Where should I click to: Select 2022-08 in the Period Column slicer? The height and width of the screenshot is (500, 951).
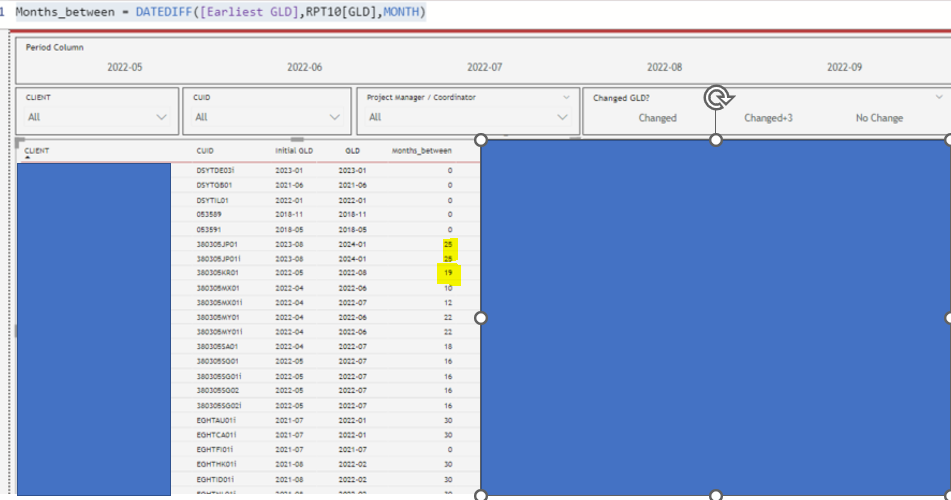coord(665,67)
